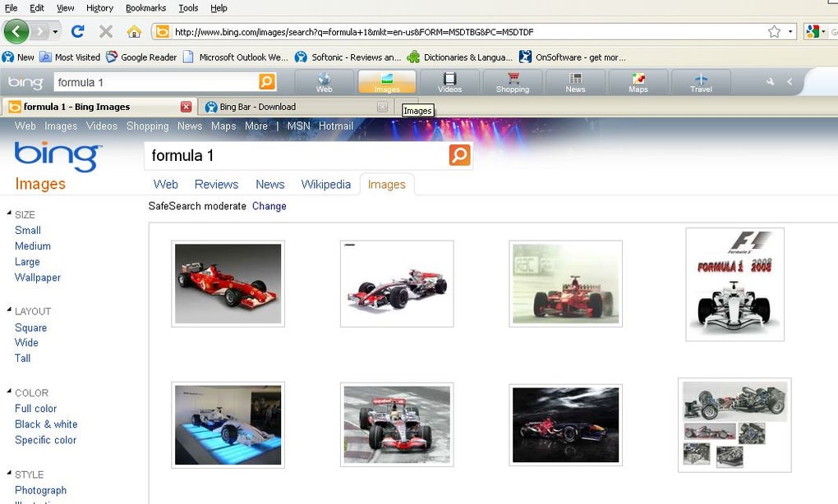This screenshot has height=504, width=838.
Task: Choose the Specific color filter
Action: coord(45,441)
